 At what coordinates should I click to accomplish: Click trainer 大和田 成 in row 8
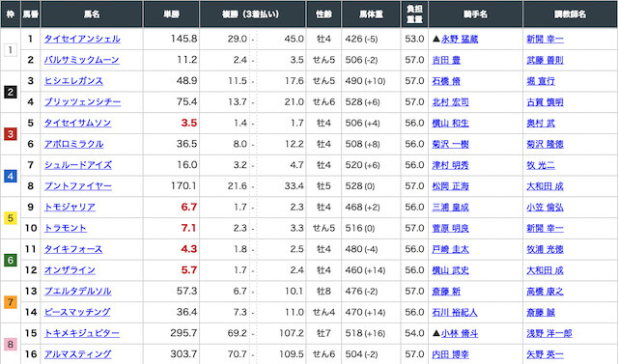click(x=545, y=186)
